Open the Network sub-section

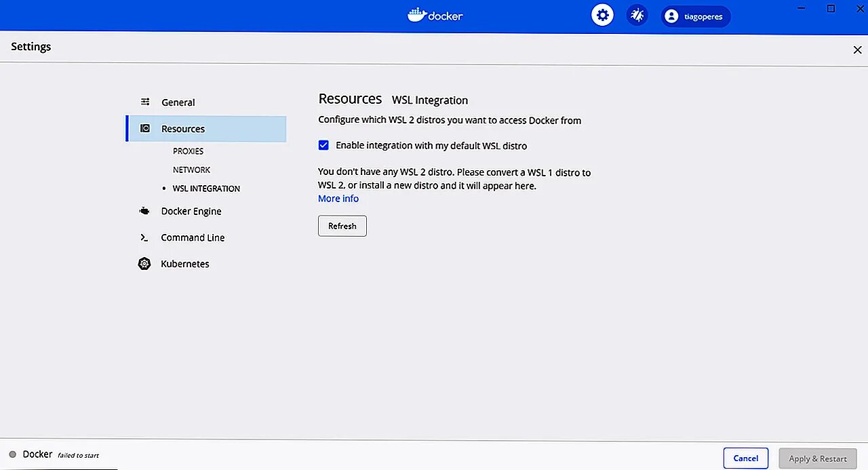tap(191, 170)
